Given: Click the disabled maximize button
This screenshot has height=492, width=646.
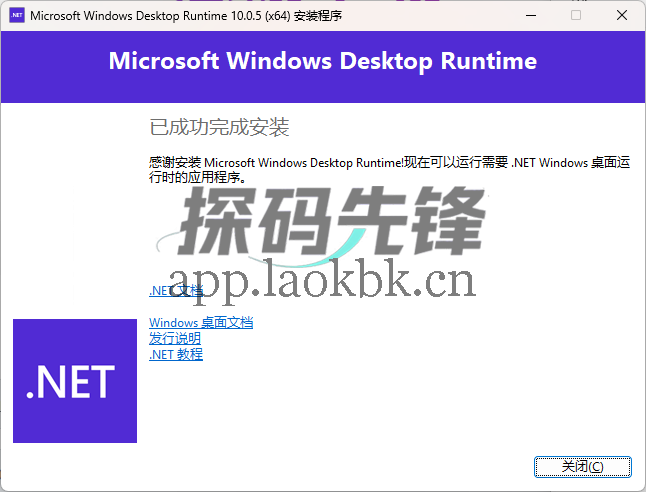Looking at the screenshot, I should tap(576, 15).
